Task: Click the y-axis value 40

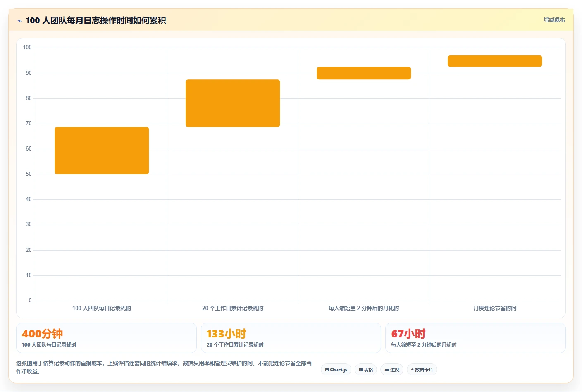Action: tap(29, 199)
